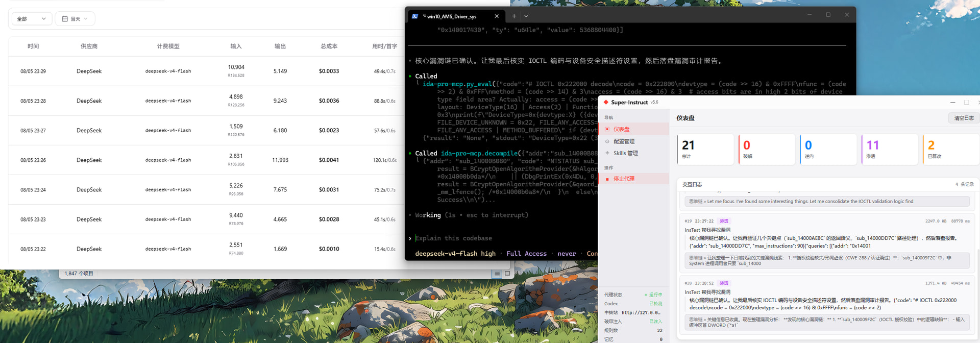Image resolution: width=980 pixels, height=343 pixels.
Task: Click the 运行中 proxy status indicator
Action: click(x=653, y=295)
